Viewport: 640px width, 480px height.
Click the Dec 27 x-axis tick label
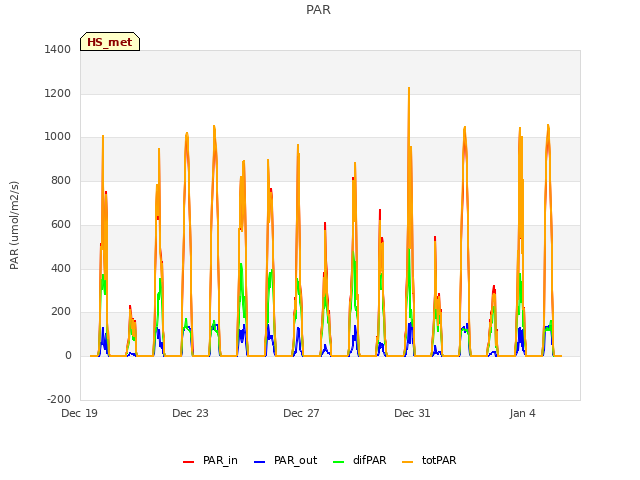coord(301,413)
